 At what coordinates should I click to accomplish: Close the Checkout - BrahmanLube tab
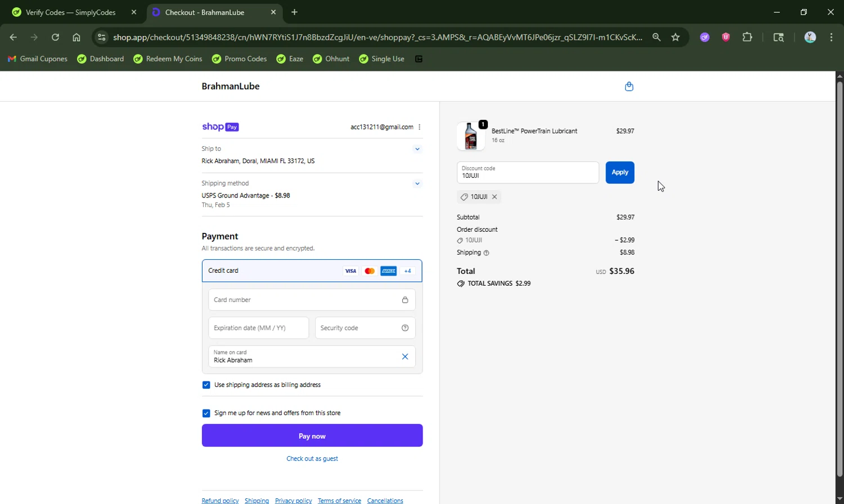coord(273,12)
